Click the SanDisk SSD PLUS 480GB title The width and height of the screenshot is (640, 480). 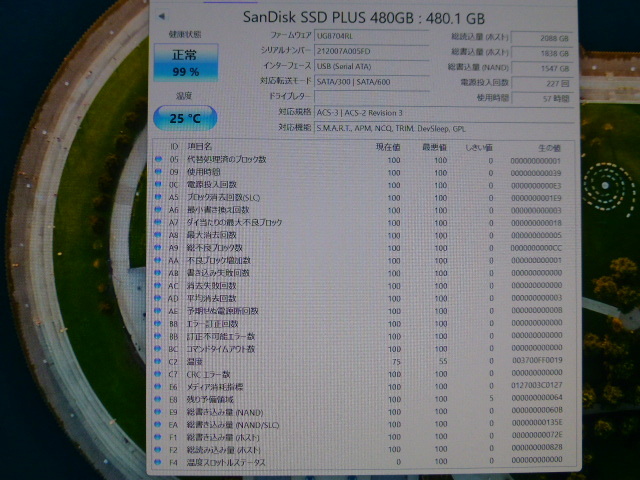(x=364, y=18)
